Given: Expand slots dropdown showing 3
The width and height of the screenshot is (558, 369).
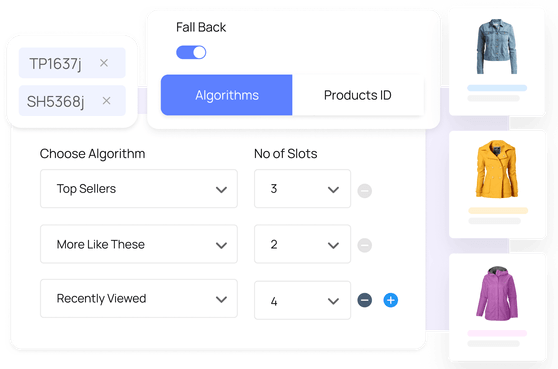Looking at the screenshot, I should (302, 189).
